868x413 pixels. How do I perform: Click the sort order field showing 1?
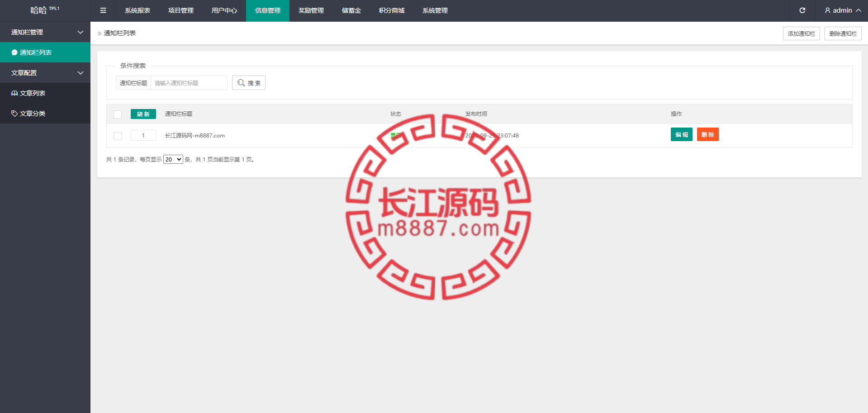143,135
